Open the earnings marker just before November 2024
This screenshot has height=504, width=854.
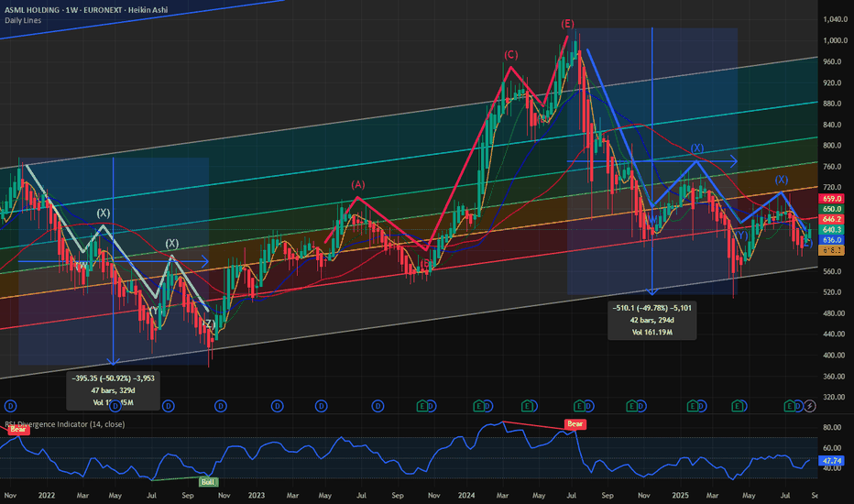coord(631,406)
